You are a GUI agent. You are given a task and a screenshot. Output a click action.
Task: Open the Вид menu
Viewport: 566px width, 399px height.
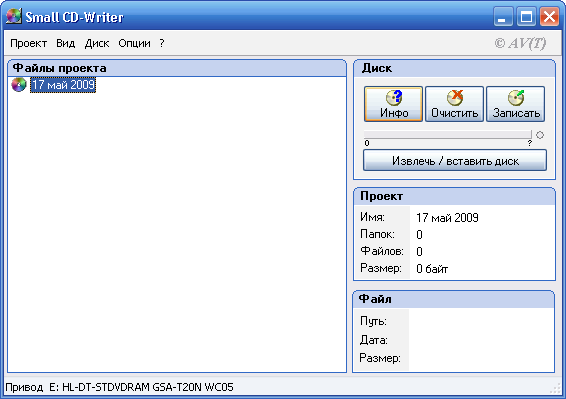(x=66, y=43)
